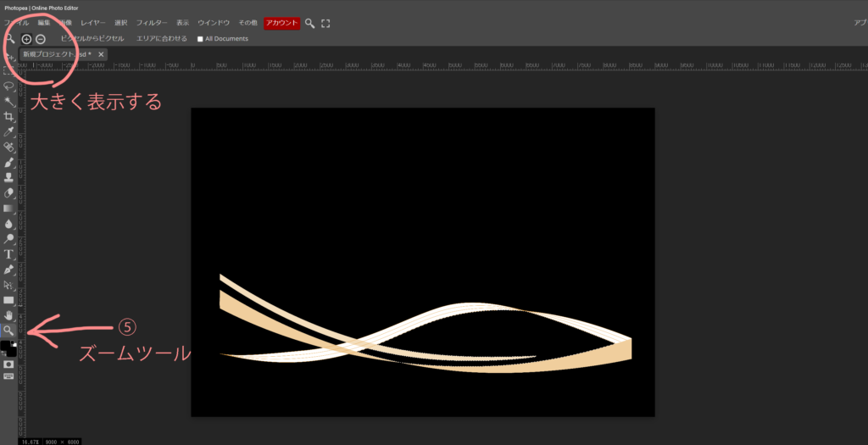
Task: Open the foreground color swatch
Action: tap(7, 346)
